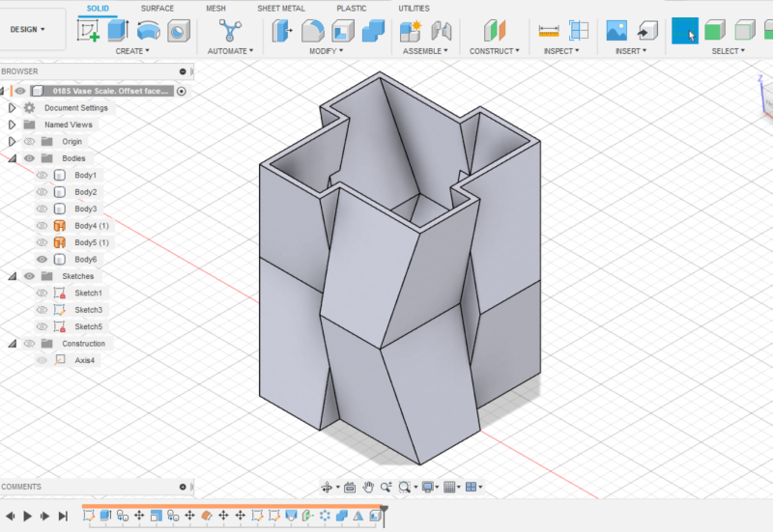The height and width of the screenshot is (532, 773).
Task: Show Body1 via its visibility eye
Action: tap(42, 176)
